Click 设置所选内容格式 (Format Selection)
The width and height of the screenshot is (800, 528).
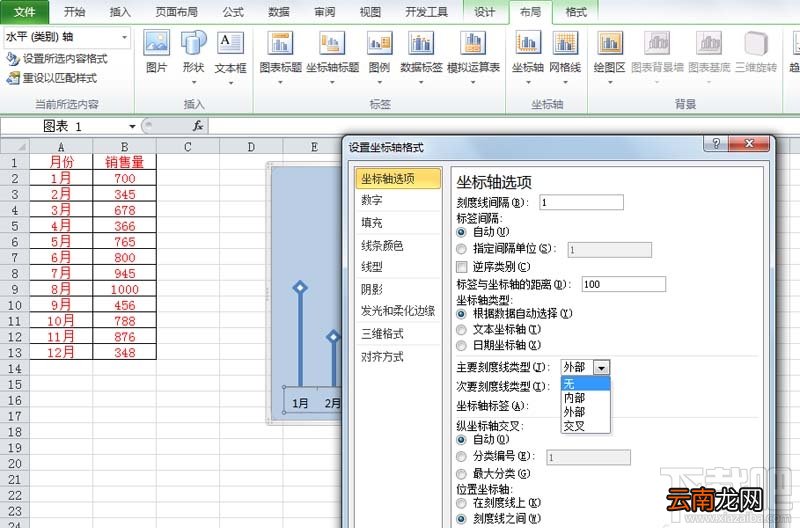[57, 59]
